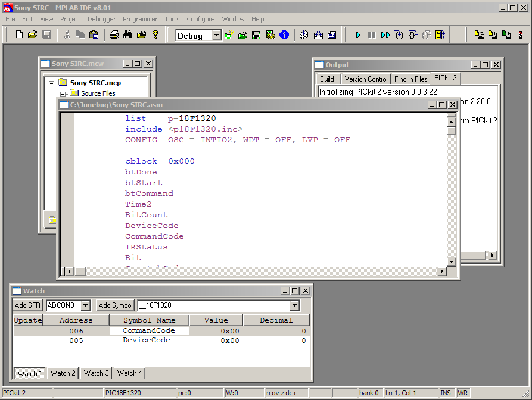Image resolution: width=532 pixels, height=400 pixels.
Task: Click the Run play arrow
Action: 358,35
